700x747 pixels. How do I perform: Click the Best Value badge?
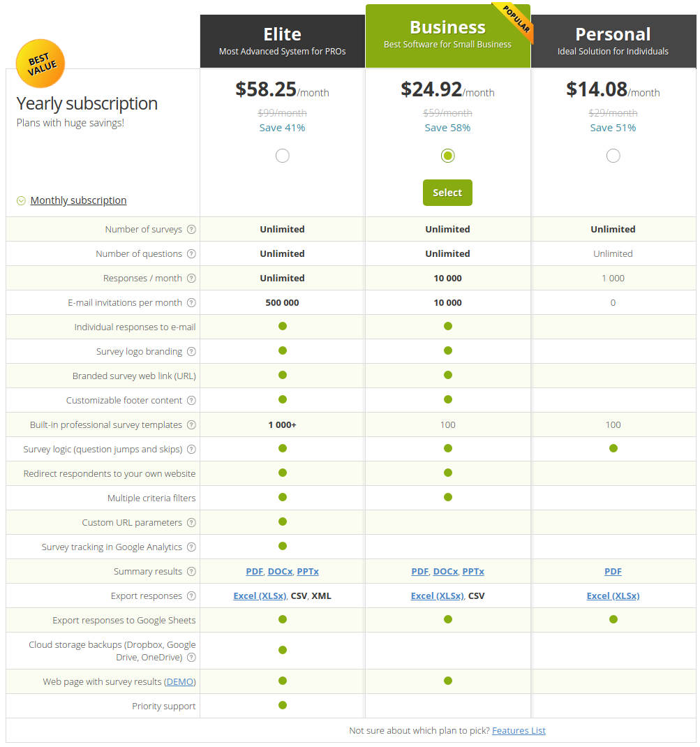pos(40,64)
